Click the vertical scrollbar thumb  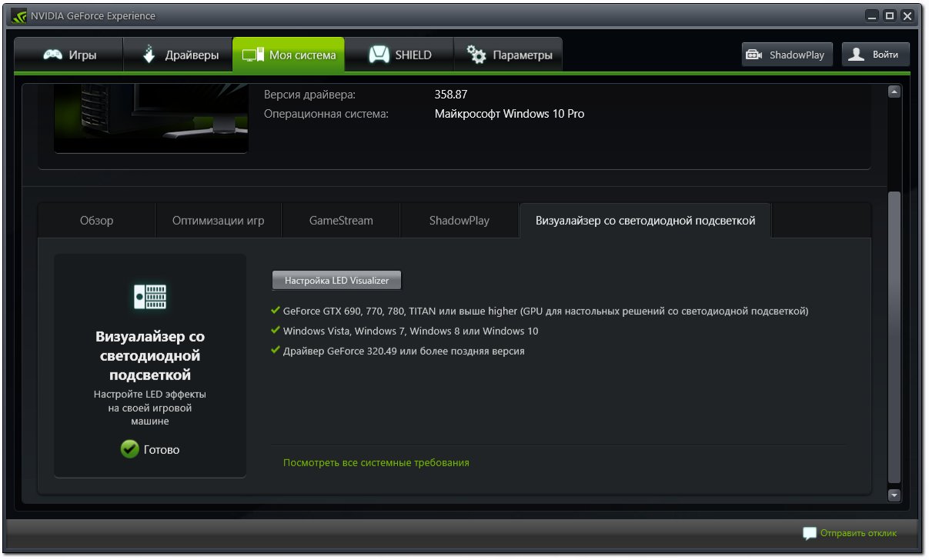click(894, 337)
